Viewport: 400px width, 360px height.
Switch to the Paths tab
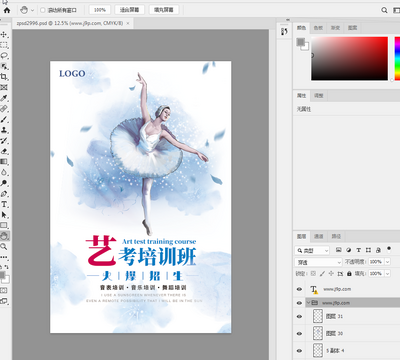click(336, 236)
